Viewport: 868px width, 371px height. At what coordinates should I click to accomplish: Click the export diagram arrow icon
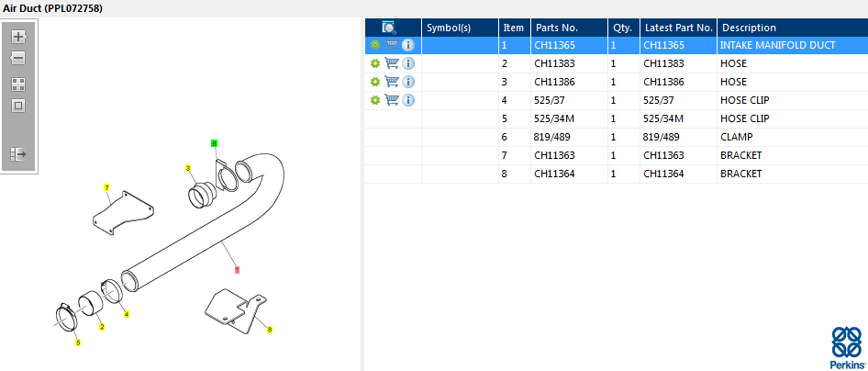pos(19,154)
